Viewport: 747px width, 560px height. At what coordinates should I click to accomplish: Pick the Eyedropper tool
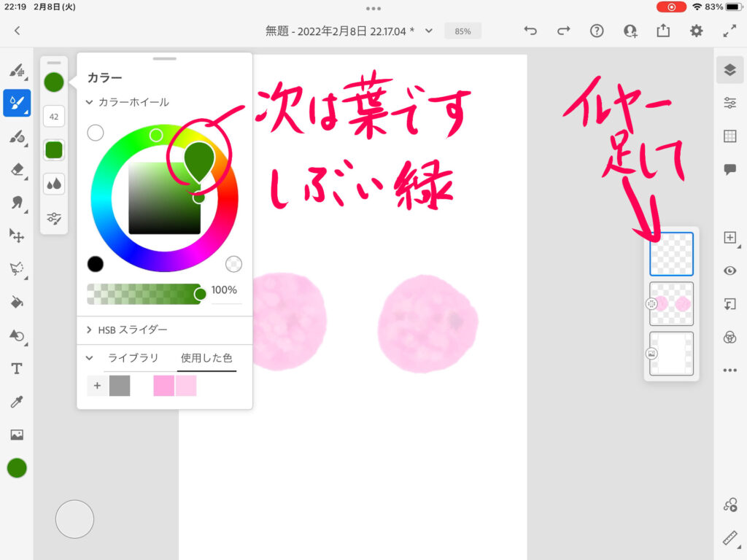(x=17, y=402)
